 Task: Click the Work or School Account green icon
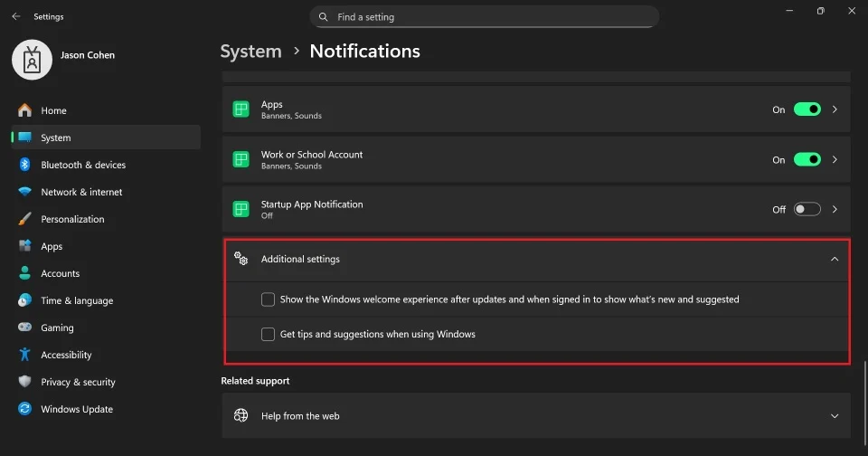pos(241,159)
